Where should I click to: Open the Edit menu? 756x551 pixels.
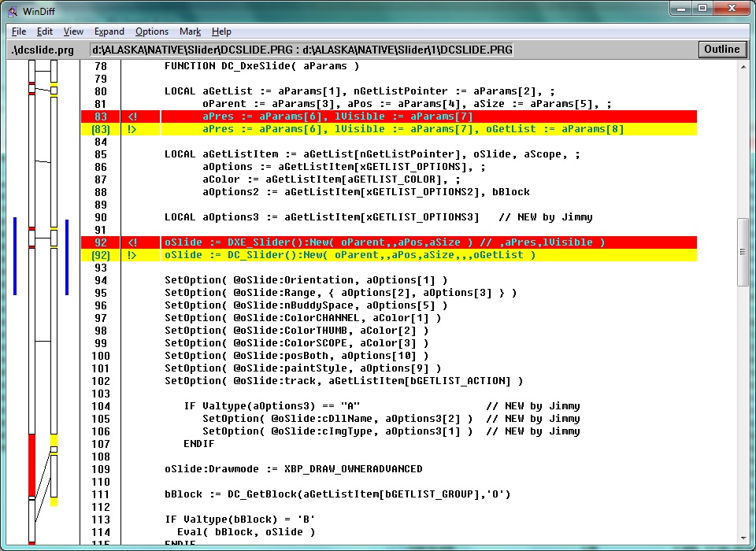pyautogui.click(x=45, y=31)
